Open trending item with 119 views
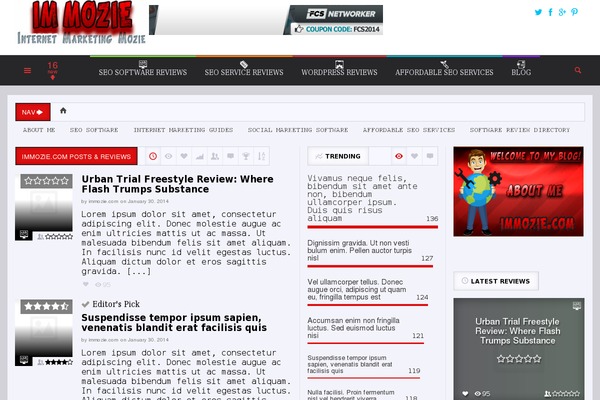 tap(350, 364)
